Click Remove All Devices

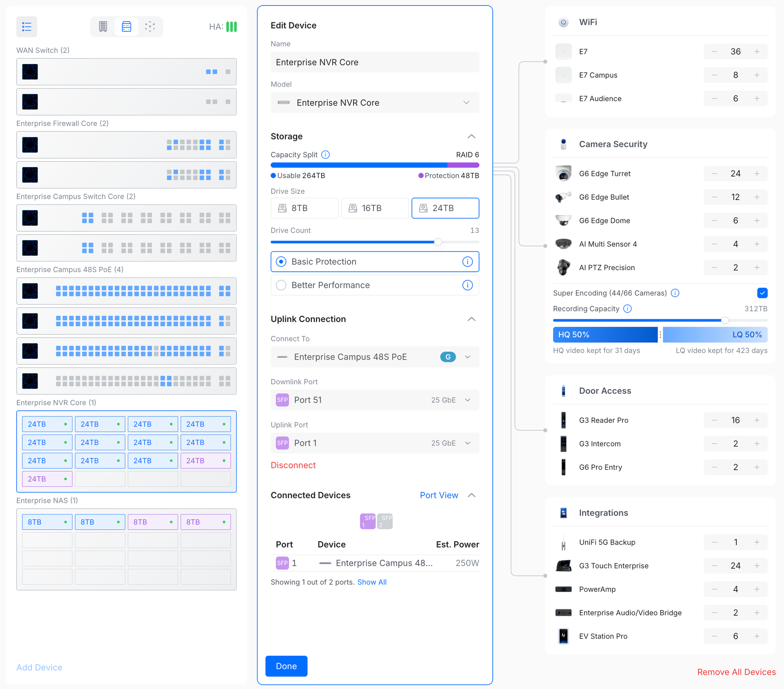click(737, 672)
